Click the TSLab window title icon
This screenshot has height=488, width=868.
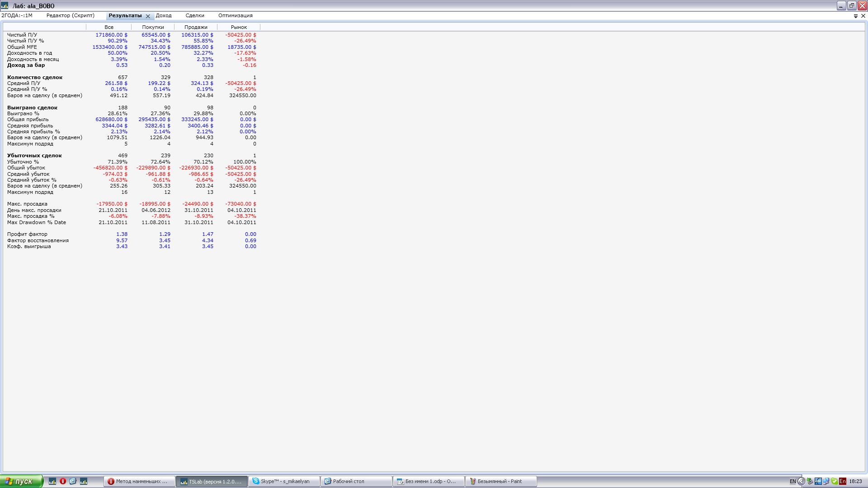(5, 5)
